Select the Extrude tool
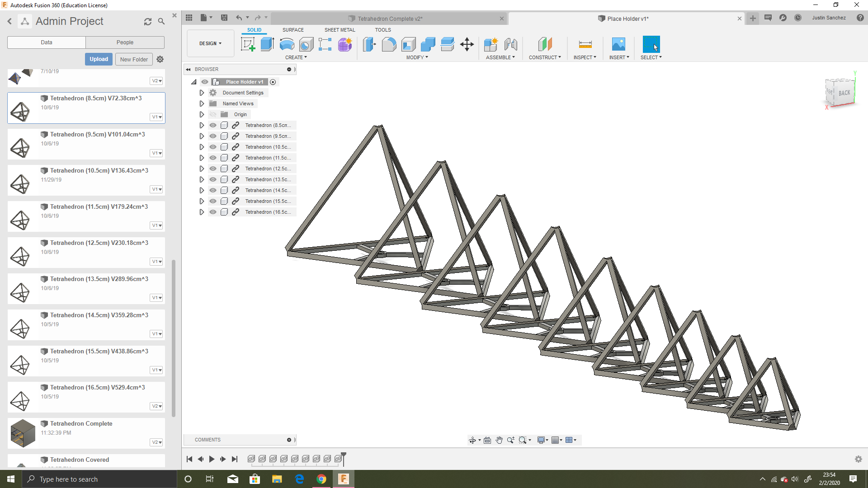 pos(268,44)
